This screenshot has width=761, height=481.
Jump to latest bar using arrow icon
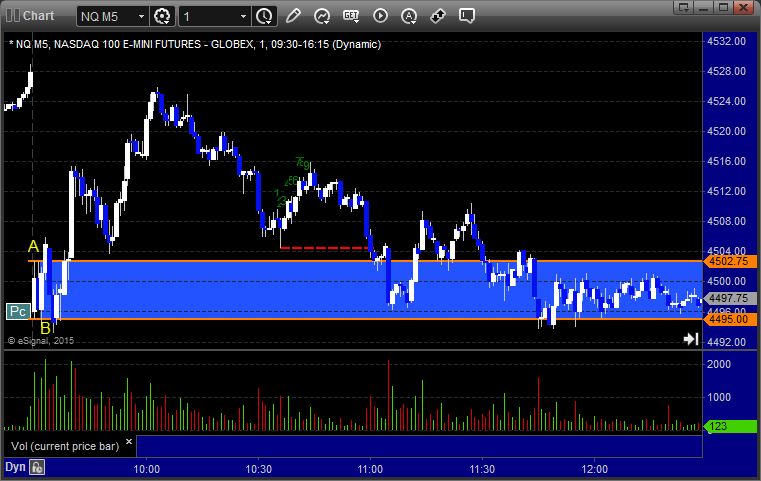click(690, 340)
